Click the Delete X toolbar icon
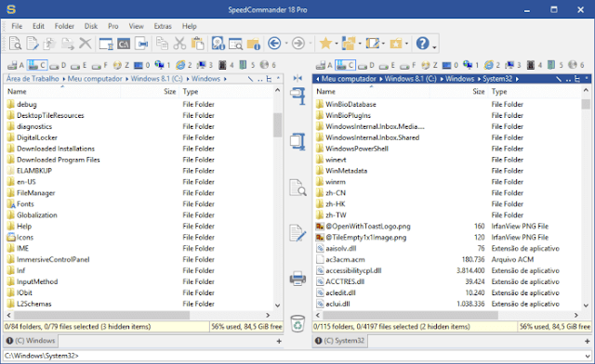595x364 pixels. coord(85,44)
